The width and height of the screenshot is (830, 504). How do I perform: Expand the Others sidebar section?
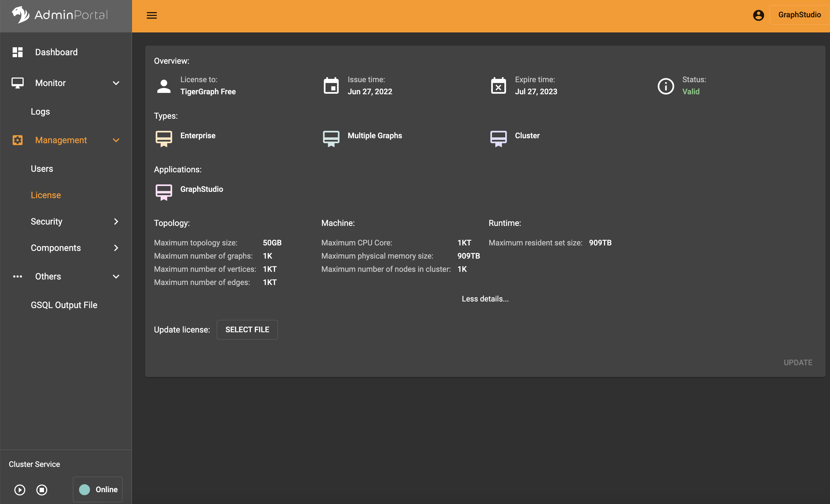tap(116, 276)
